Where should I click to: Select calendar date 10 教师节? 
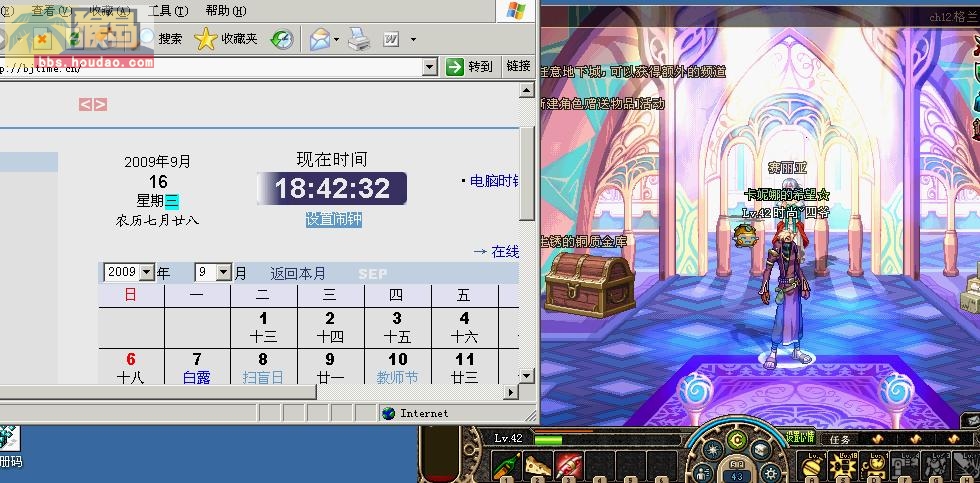(x=398, y=367)
